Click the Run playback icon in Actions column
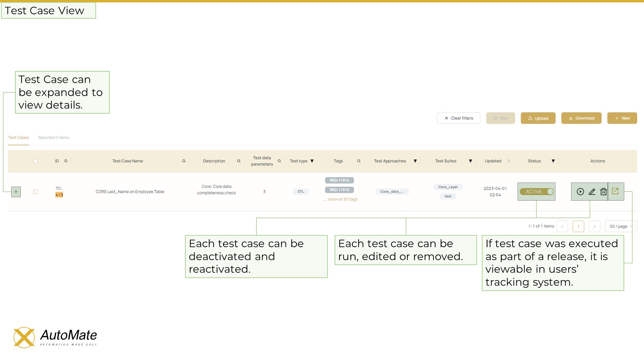The image size is (644, 361). (x=580, y=192)
